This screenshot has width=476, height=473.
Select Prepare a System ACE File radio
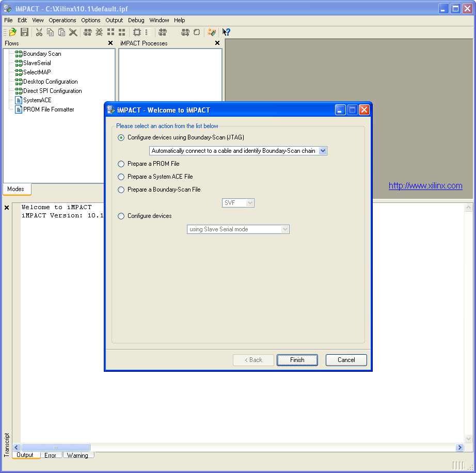pyautogui.click(x=121, y=177)
